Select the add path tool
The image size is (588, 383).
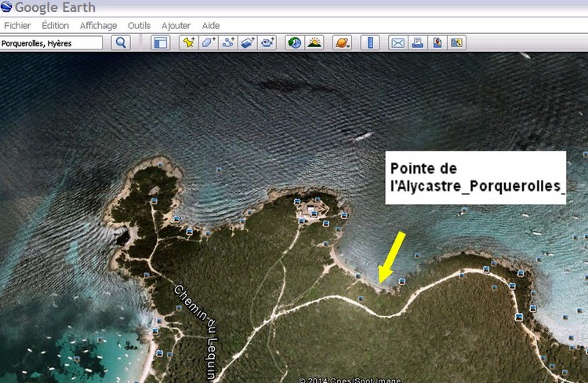(229, 43)
